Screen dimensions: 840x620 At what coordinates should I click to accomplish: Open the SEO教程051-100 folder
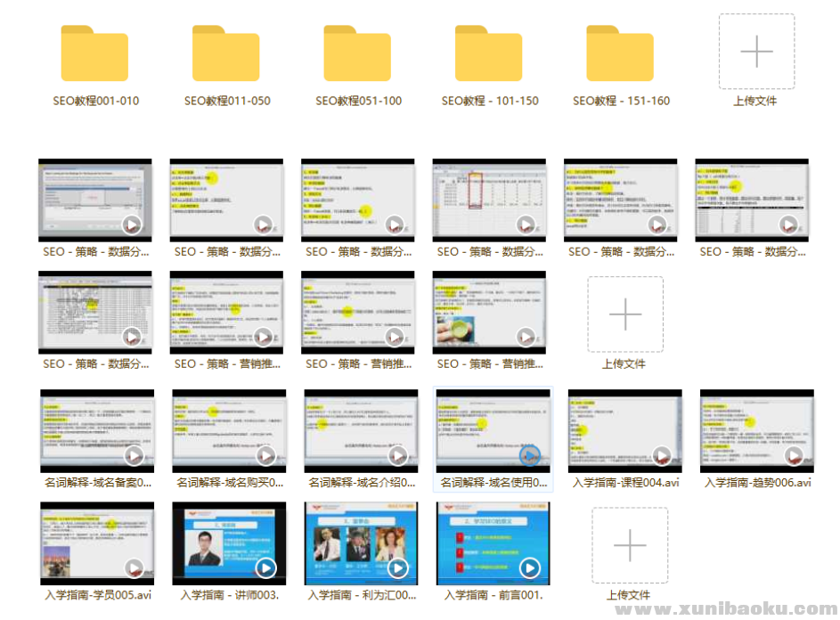click(x=357, y=55)
